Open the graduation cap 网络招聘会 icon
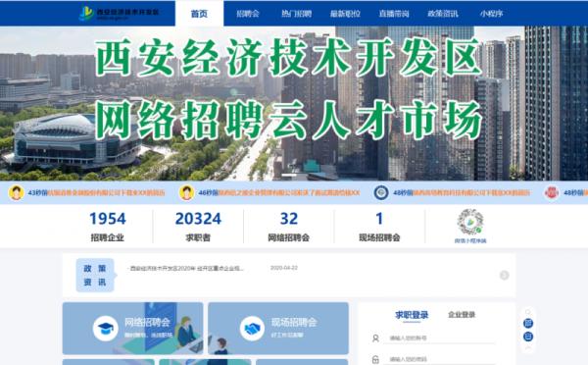The image size is (588, 365). [x=106, y=329]
